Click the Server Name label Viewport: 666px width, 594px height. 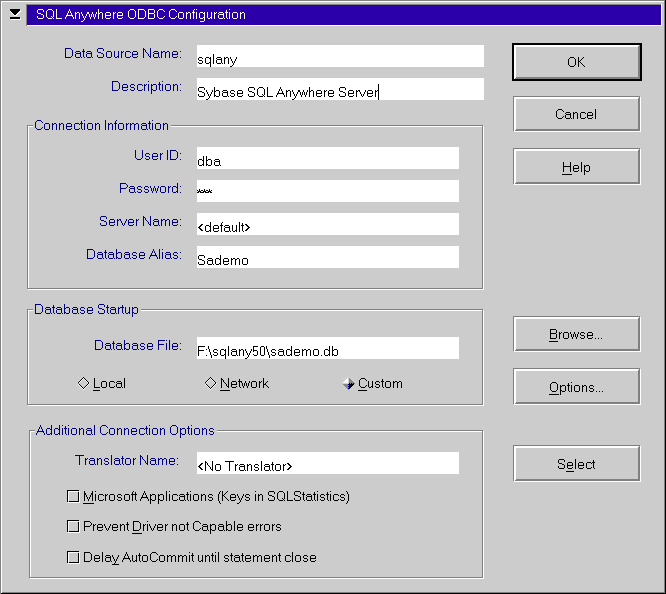pyautogui.click(x=141, y=221)
